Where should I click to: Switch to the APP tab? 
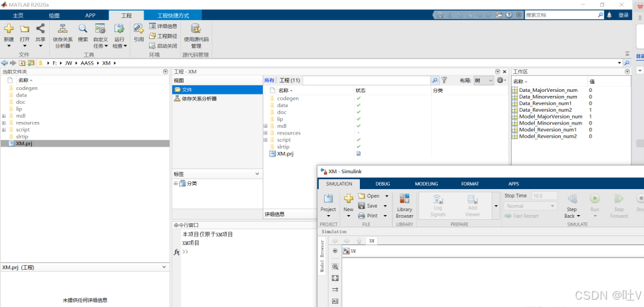click(x=90, y=15)
